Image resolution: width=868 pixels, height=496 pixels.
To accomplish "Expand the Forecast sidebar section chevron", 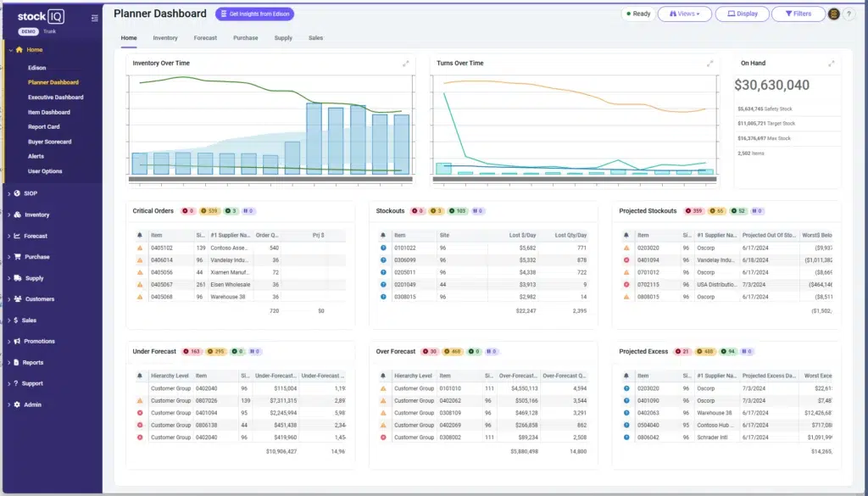I will coord(8,236).
